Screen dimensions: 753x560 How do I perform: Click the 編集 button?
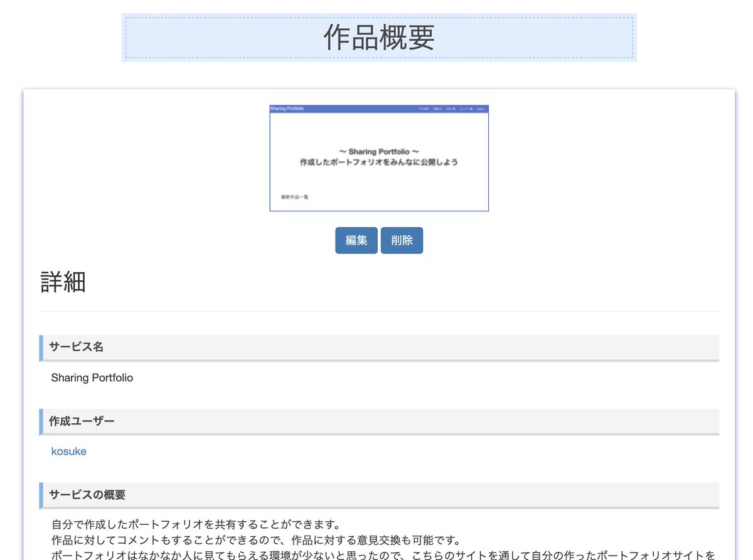(356, 240)
